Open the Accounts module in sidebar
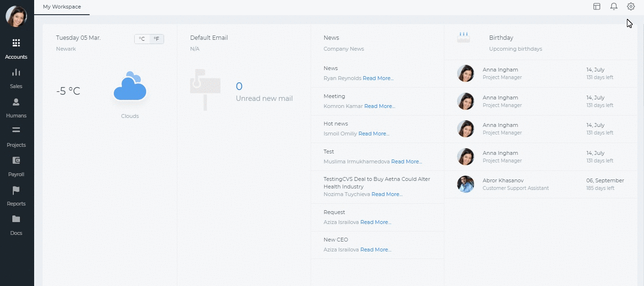 tap(16, 49)
